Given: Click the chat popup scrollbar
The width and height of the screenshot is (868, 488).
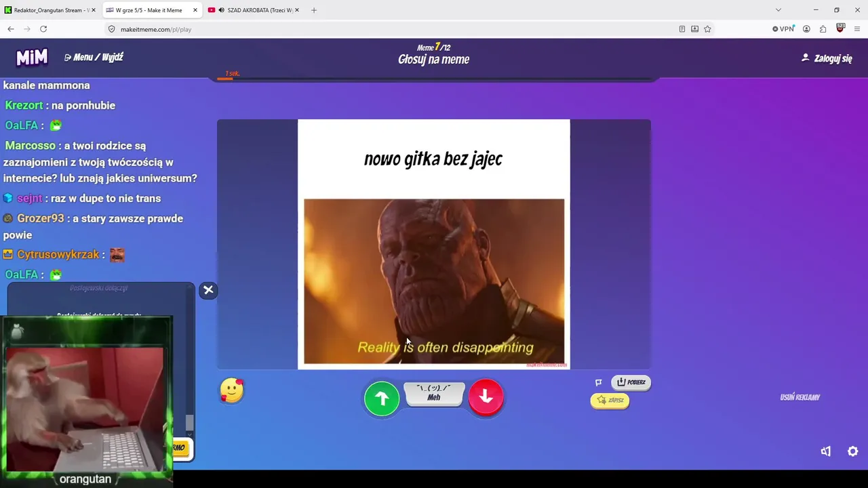Looking at the screenshot, I should 190,423.
